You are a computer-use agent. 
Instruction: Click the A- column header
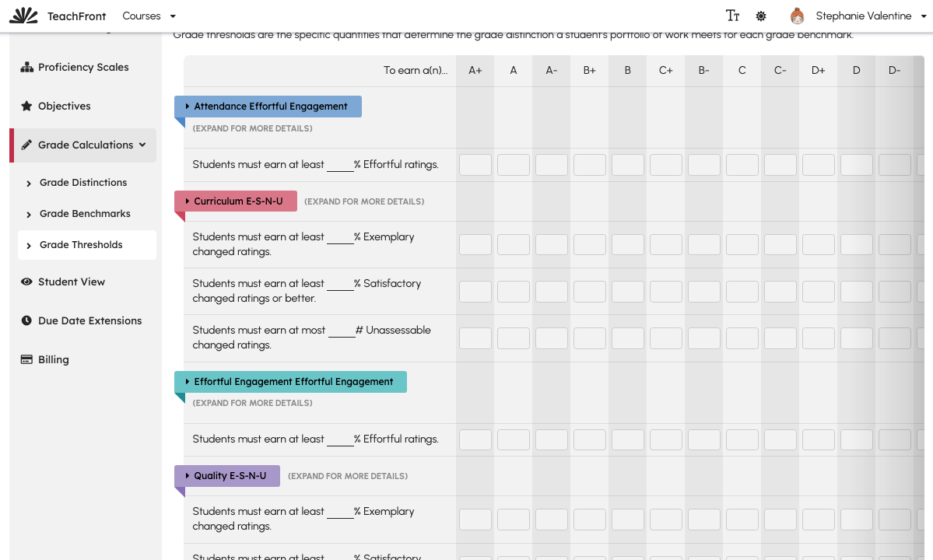click(552, 70)
